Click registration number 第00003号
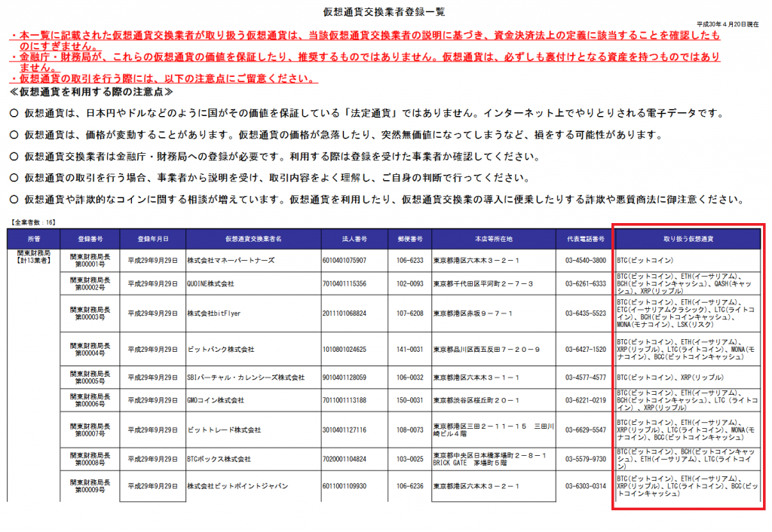Viewport: 772px width, 532px height. point(90,317)
